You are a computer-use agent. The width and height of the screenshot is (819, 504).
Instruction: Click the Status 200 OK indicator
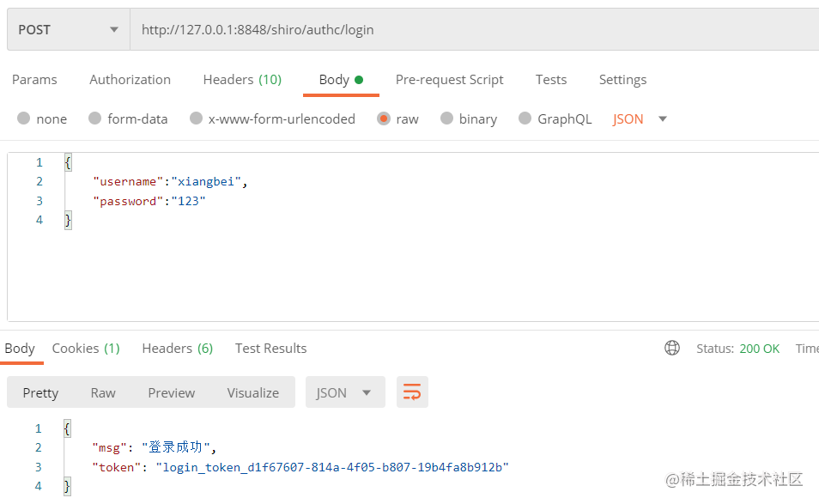click(x=737, y=349)
